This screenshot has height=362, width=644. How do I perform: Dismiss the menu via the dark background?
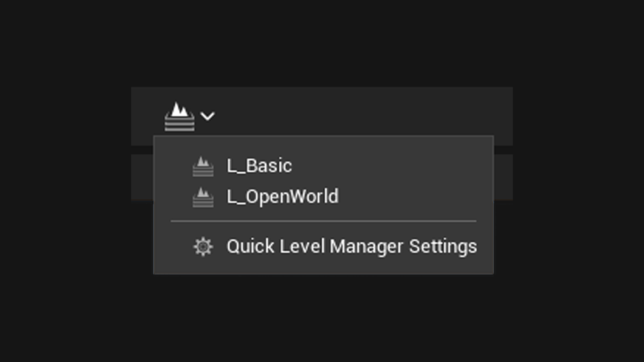(x=322, y=318)
